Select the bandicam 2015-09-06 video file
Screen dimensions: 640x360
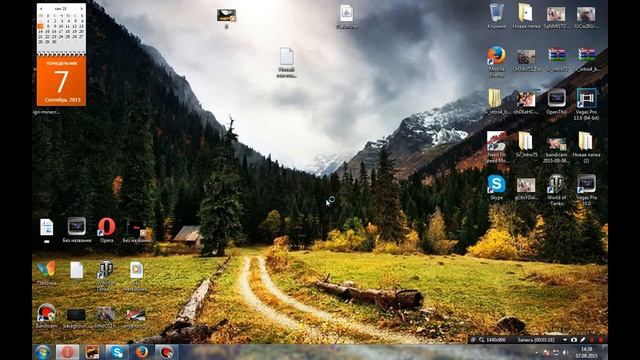(x=556, y=144)
